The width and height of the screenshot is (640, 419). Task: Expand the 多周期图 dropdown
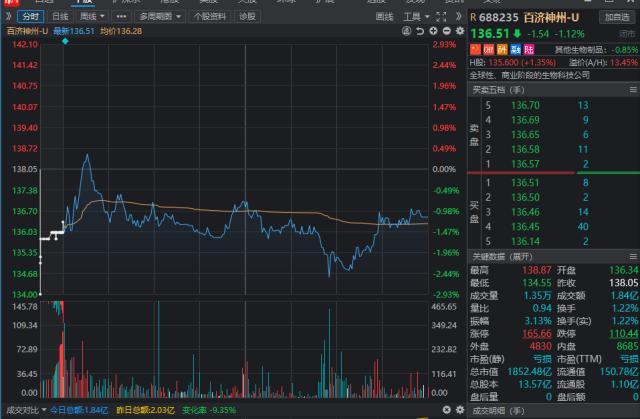click(x=160, y=16)
